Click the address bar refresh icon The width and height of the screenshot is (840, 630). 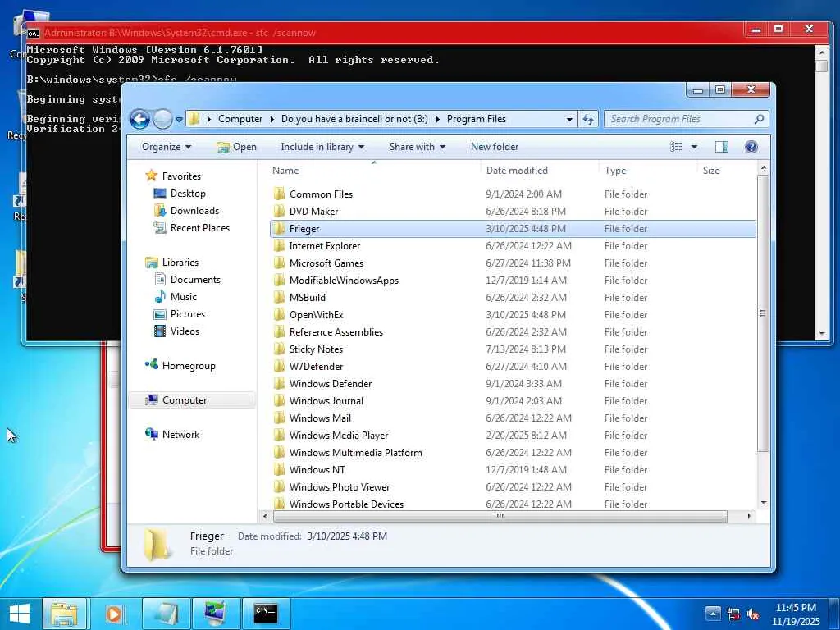click(588, 119)
